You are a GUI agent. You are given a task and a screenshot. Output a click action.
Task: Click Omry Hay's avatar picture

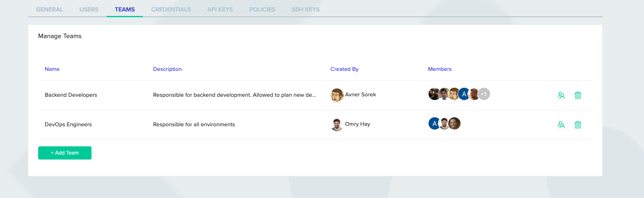point(337,124)
